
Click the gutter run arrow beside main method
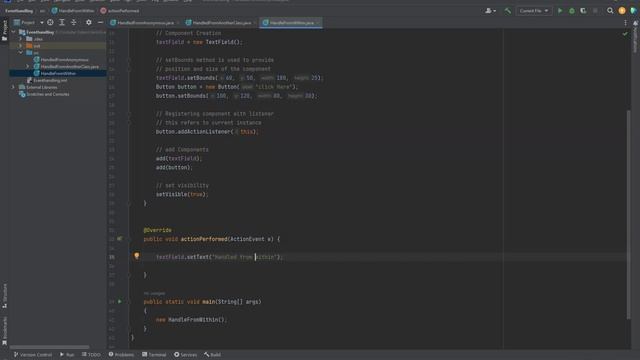tap(120, 302)
